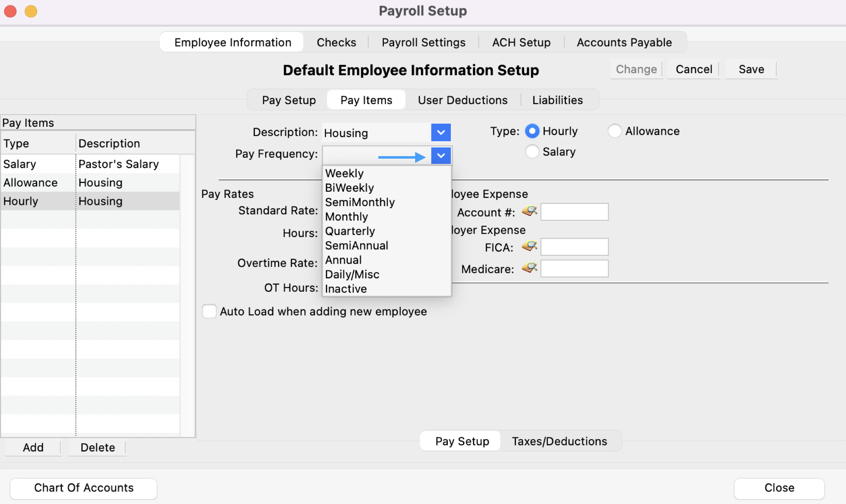This screenshot has width=846, height=504.
Task: Select Inactive from the frequency options
Action: (x=346, y=289)
